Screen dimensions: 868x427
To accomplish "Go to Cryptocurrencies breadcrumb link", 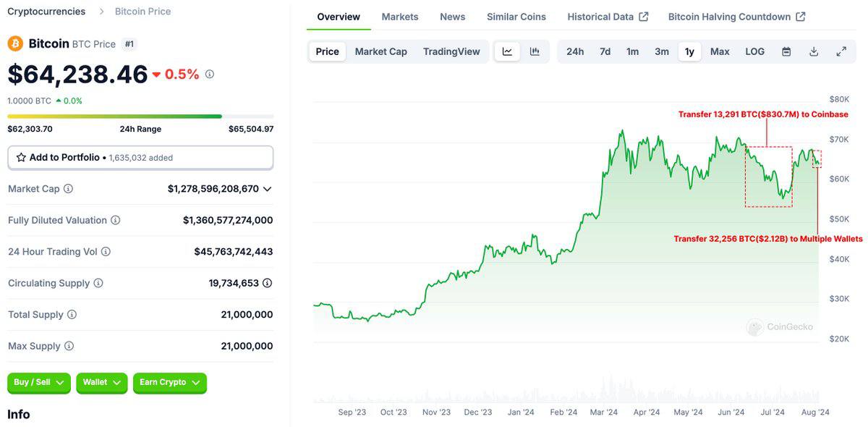I will tap(46, 12).
